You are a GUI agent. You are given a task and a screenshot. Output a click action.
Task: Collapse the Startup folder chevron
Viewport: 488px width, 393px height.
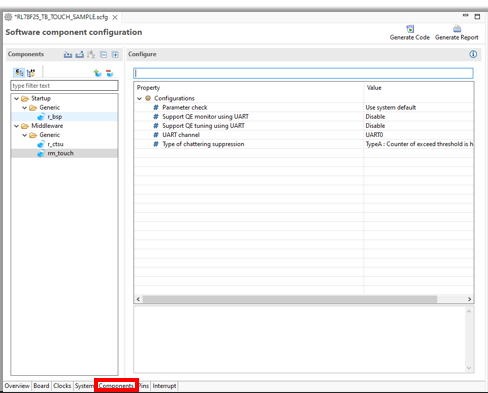(x=16, y=99)
